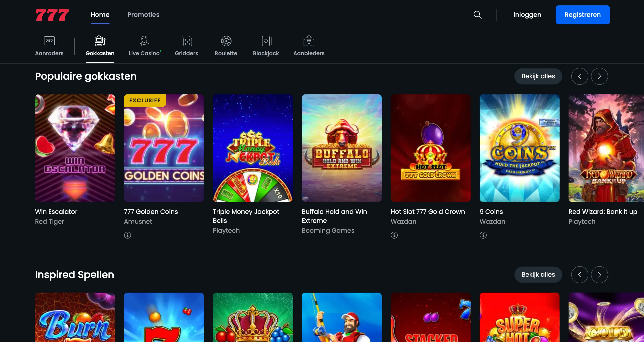Open the Promoties tab

(143, 15)
